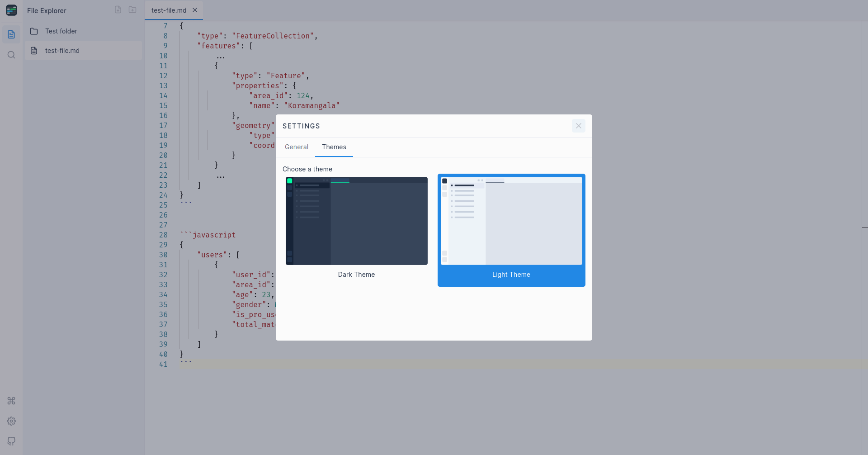
Task: Expand the Test folder
Action: tap(61, 31)
